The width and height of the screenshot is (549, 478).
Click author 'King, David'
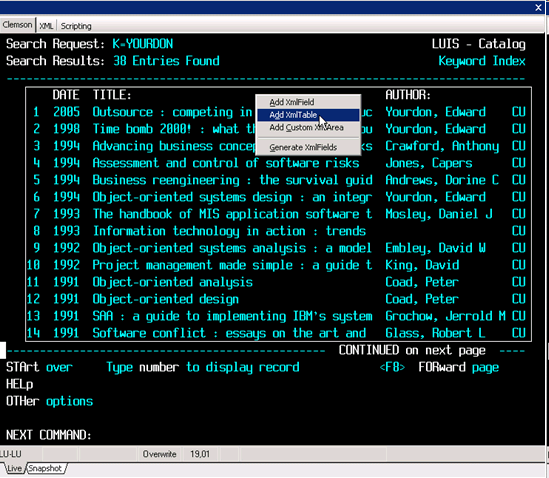click(x=422, y=265)
